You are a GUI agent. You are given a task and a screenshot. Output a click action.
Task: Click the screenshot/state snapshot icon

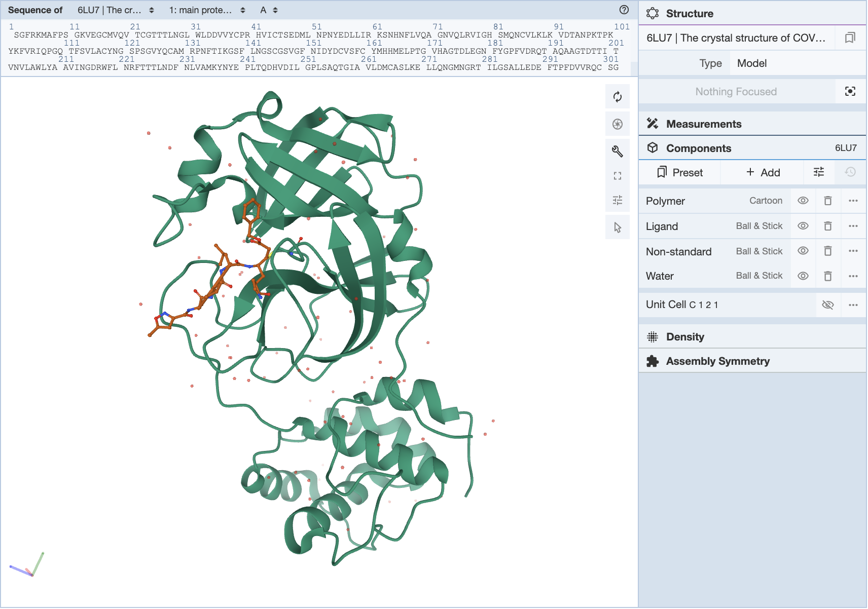point(617,124)
